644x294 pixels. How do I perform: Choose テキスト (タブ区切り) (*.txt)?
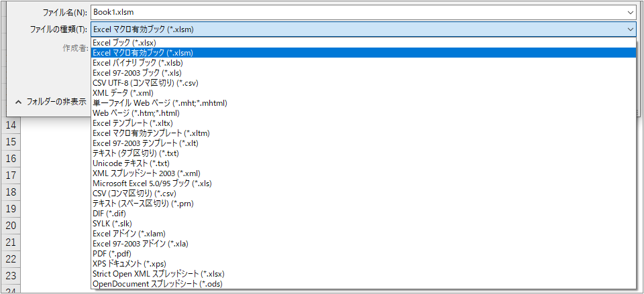pyautogui.click(x=364, y=153)
